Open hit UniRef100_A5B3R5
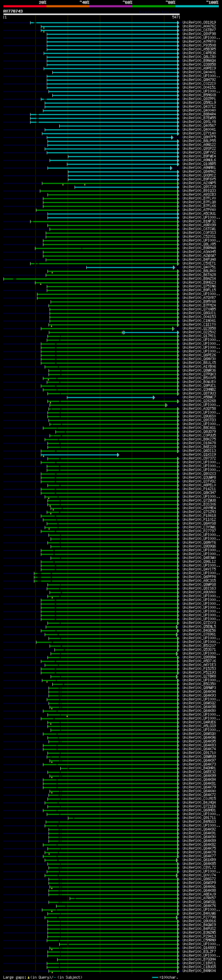222x980 pixels. 199,49
